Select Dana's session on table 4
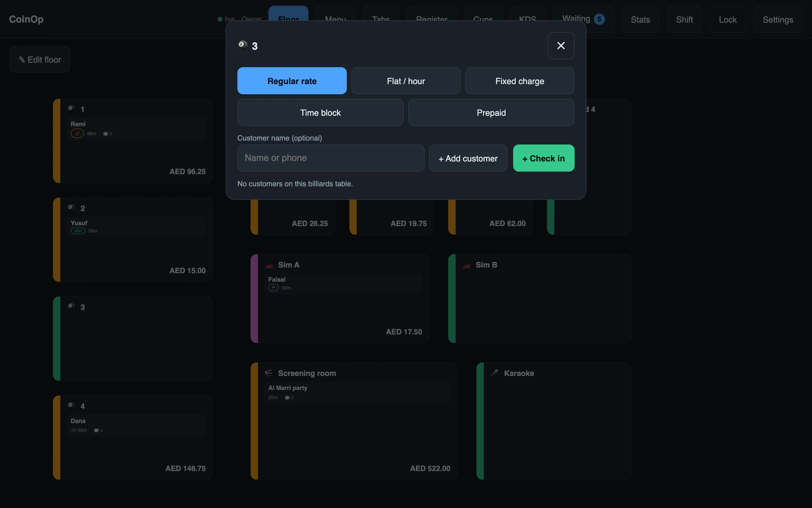The image size is (812, 508). pos(136,426)
